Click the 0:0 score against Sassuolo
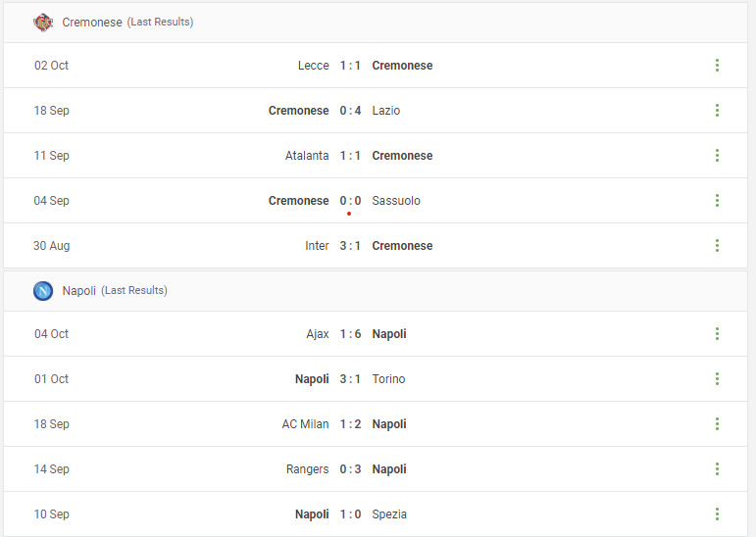Screen dimensions: 756x537 [x=350, y=201]
